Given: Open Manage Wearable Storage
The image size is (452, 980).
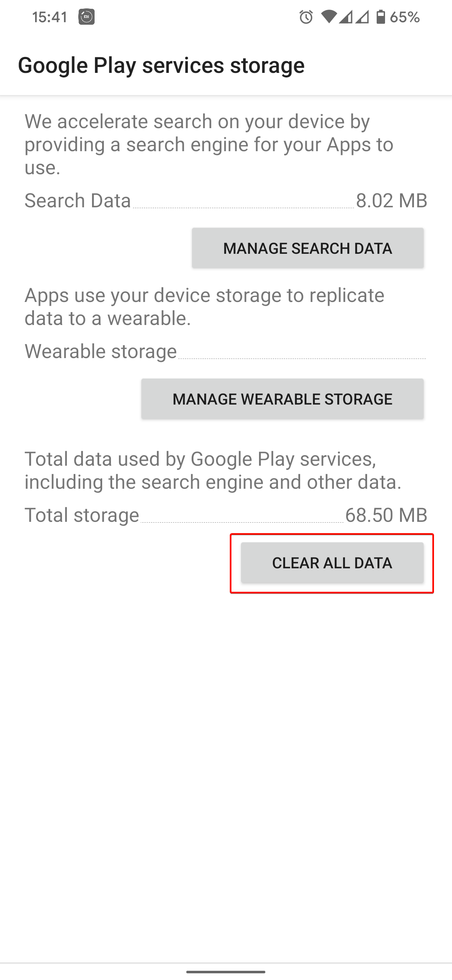Looking at the screenshot, I should 282,399.
